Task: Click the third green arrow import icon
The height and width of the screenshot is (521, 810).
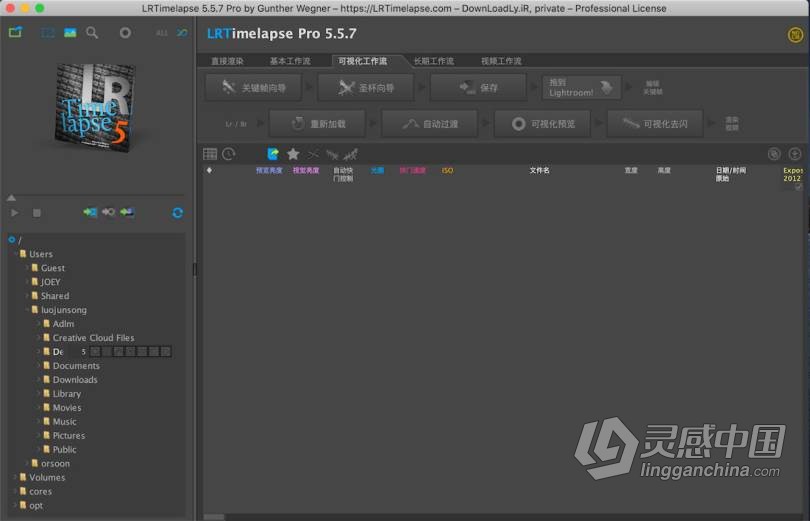Action: point(127,212)
